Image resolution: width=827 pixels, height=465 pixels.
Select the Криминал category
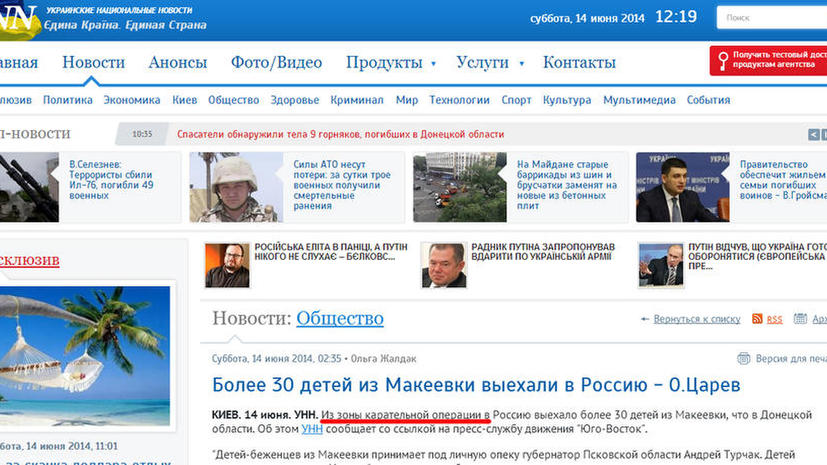tap(357, 100)
